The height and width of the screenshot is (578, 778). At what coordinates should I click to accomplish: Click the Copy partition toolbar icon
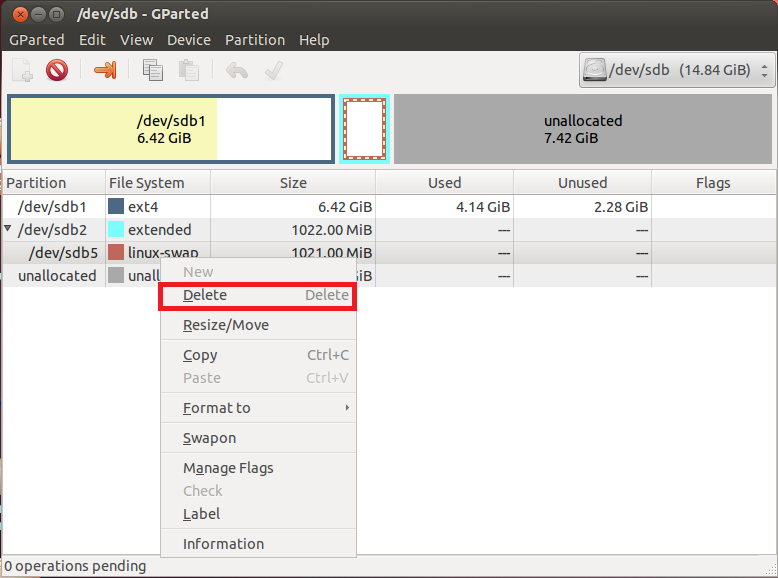(x=153, y=70)
